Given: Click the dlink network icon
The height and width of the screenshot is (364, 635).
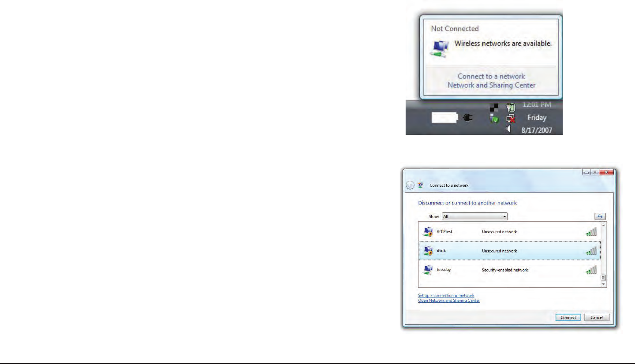Looking at the screenshot, I should (427, 251).
